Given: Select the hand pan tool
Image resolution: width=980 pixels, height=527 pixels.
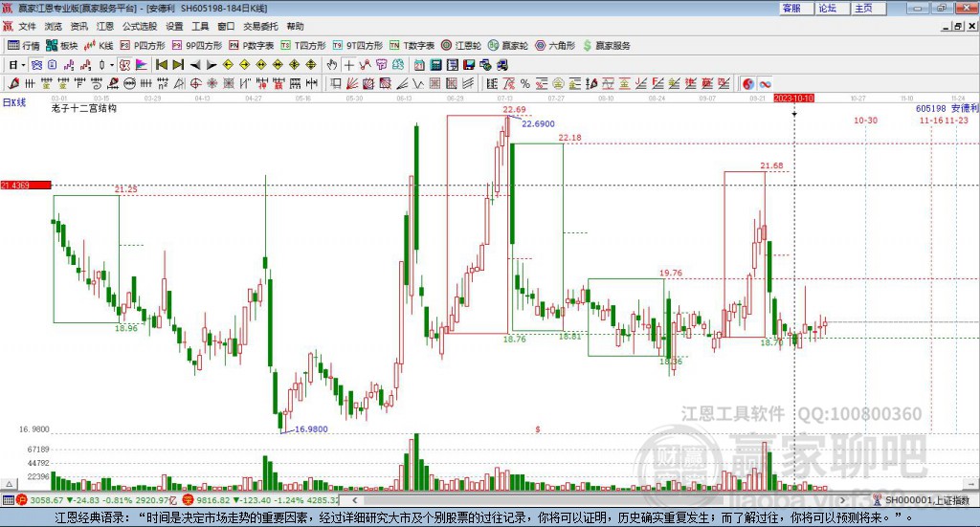Looking at the screenshot, I should tap(332, 65).
